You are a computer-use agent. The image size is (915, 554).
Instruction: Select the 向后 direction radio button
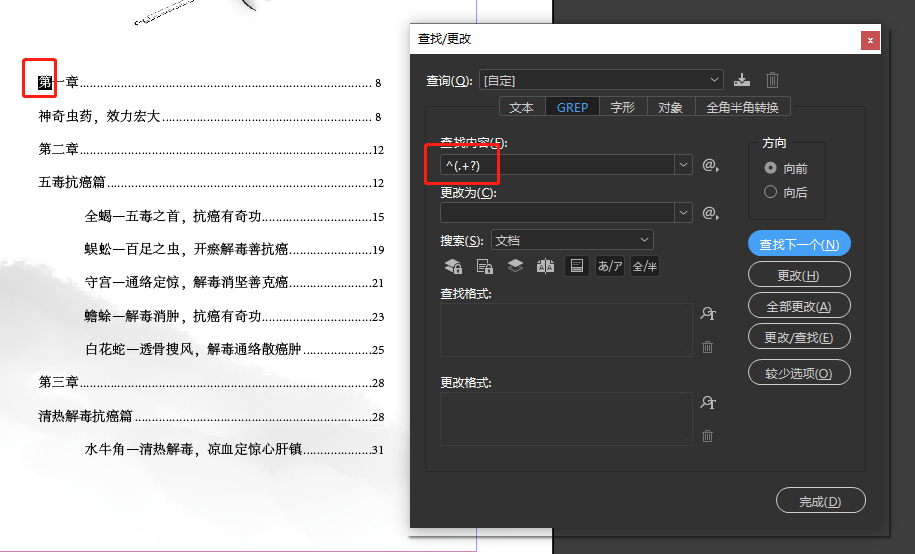[770, 192]
